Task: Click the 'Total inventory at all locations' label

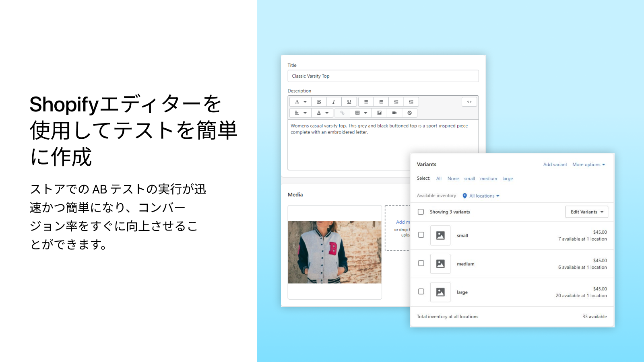Action: [448, 317]
